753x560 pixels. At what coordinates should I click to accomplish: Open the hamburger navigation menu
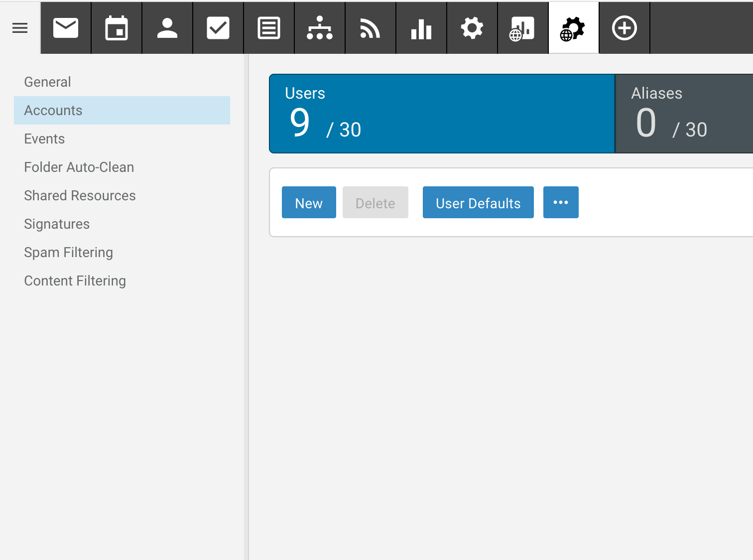pyautogui.click(x=20, y=28)
